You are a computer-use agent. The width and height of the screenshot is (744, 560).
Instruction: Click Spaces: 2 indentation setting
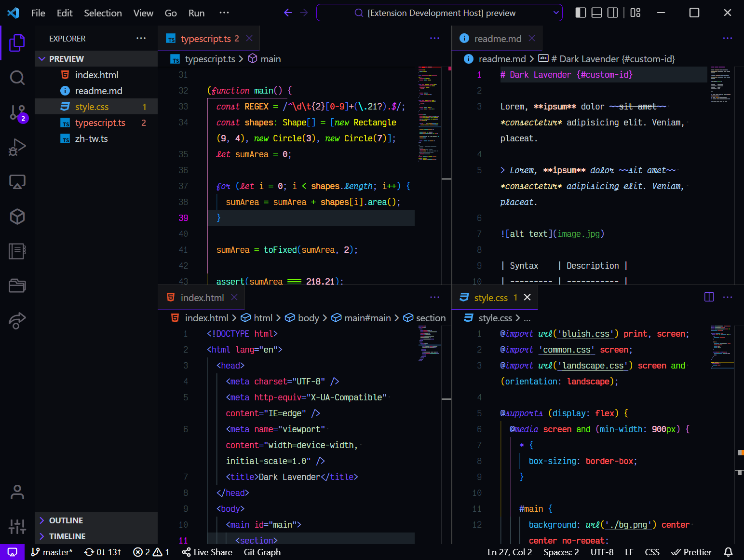[561, 552]
